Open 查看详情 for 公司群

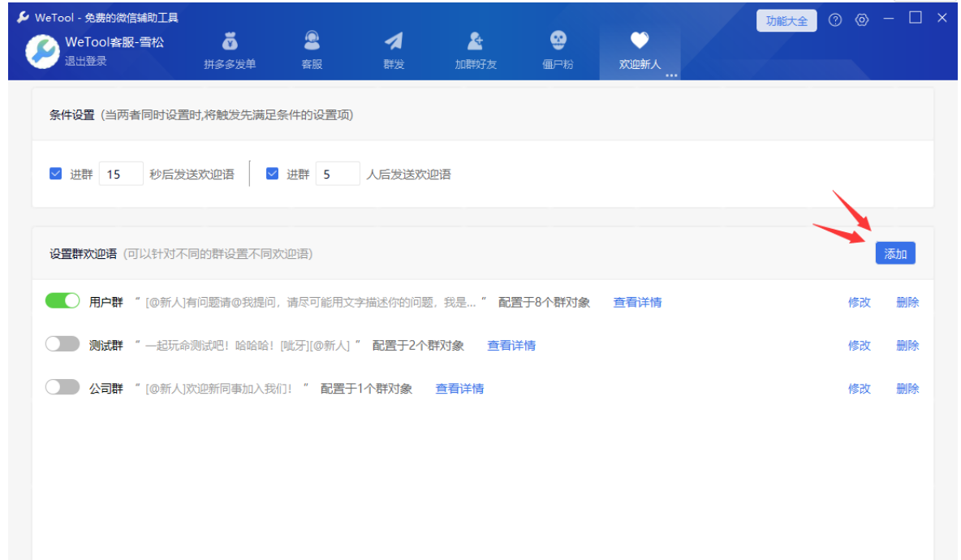pos(459,389)
